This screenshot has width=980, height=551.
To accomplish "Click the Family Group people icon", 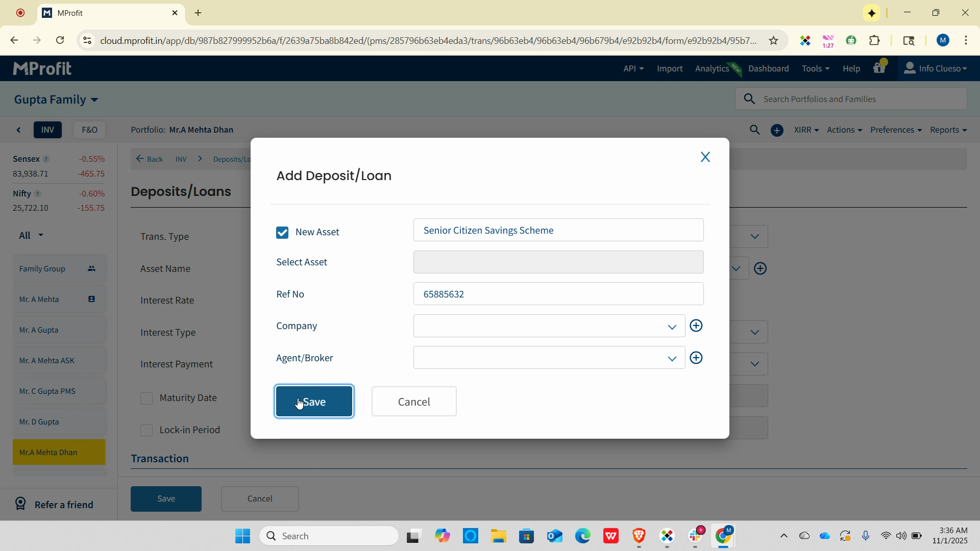I will coord(91,268).
